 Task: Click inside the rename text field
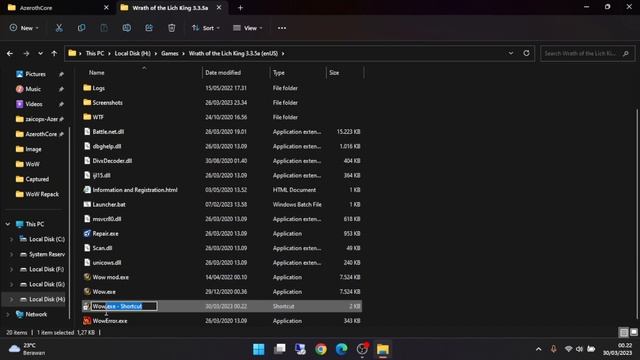[124, 306]
